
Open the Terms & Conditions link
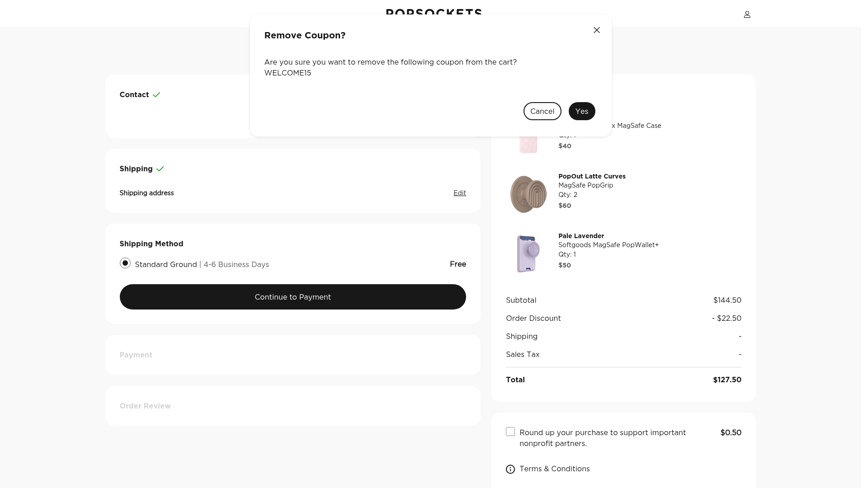pos(554,469)
